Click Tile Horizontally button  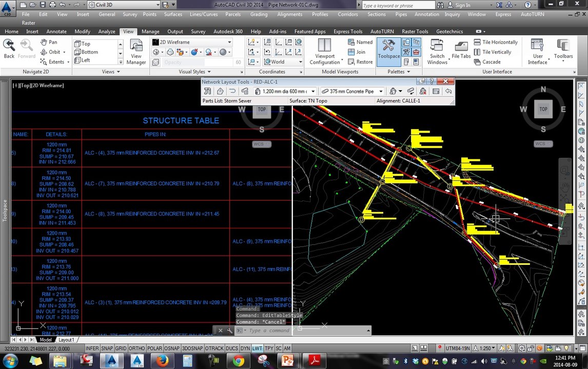(x=496, y=42)
